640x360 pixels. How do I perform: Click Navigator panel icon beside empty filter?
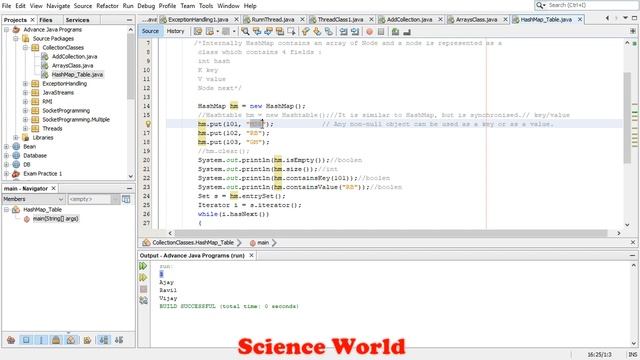[x=126, y=199]
